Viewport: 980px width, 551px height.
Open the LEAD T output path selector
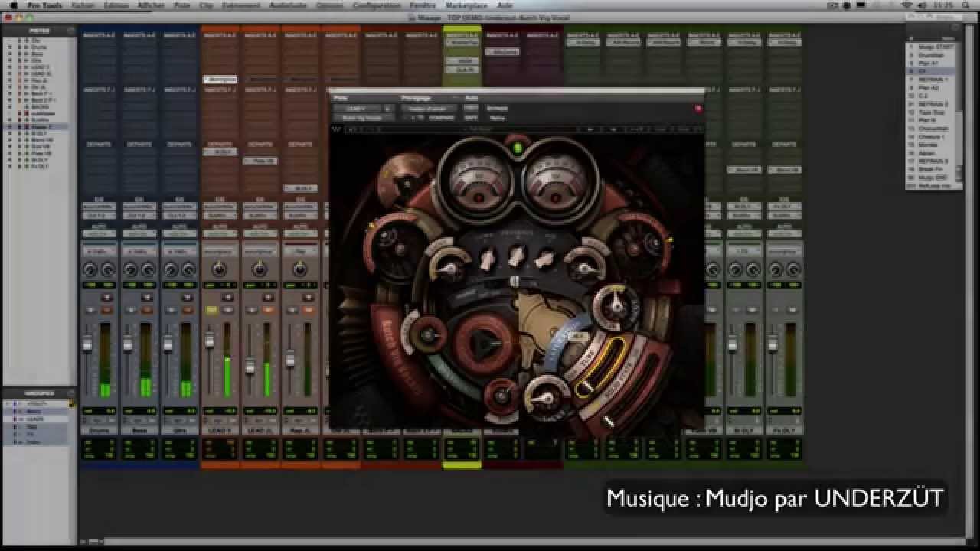tap(219, 215)
